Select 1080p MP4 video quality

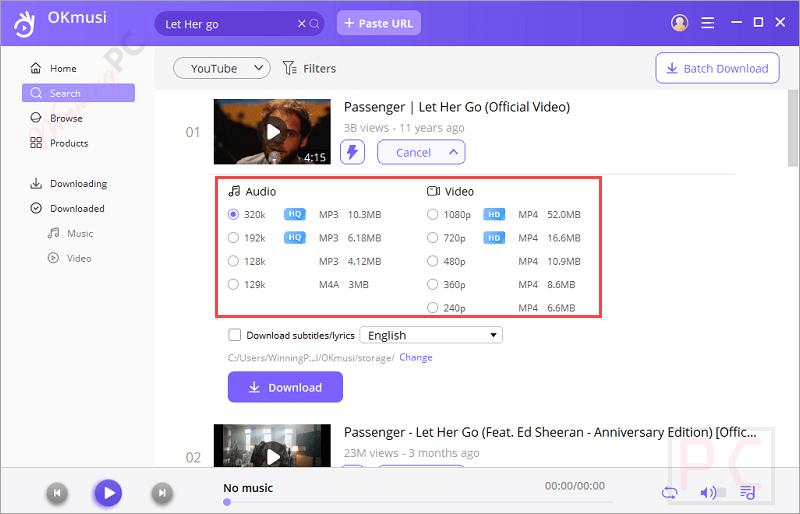[433, 214]
